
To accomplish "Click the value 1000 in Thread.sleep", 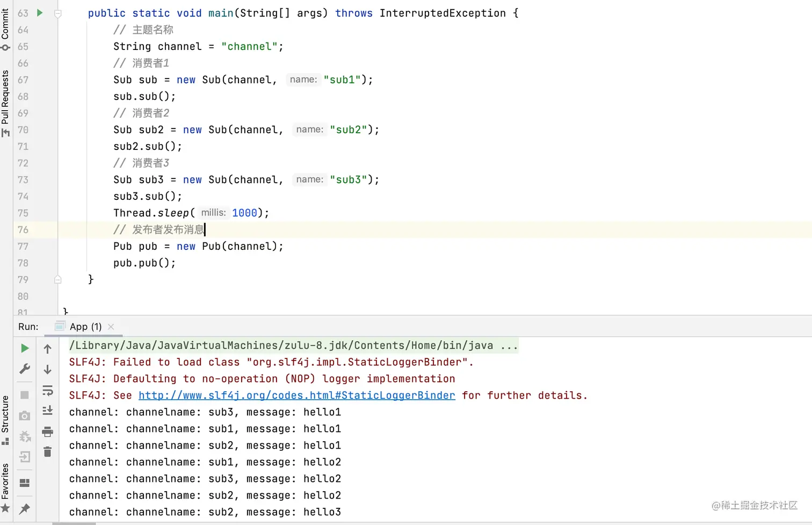I will (244, 213).
